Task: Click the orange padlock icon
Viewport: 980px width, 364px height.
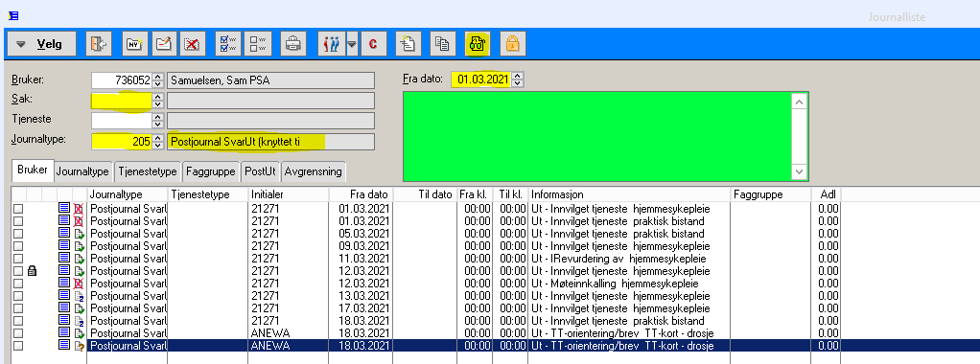Action: pos(512,44)
